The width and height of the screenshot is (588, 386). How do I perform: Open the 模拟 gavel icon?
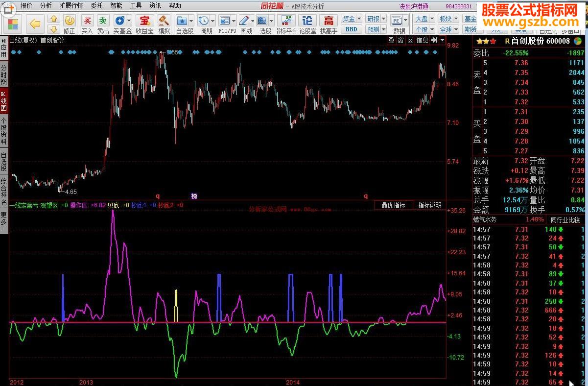pyautogui.click(x=164, y=21)
